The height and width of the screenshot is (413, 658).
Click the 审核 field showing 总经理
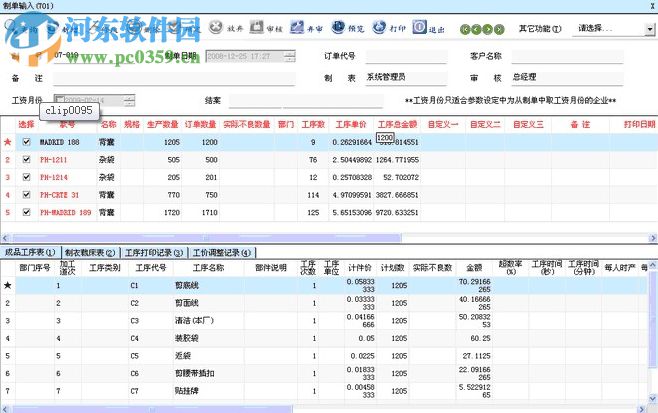coord(567,78)
